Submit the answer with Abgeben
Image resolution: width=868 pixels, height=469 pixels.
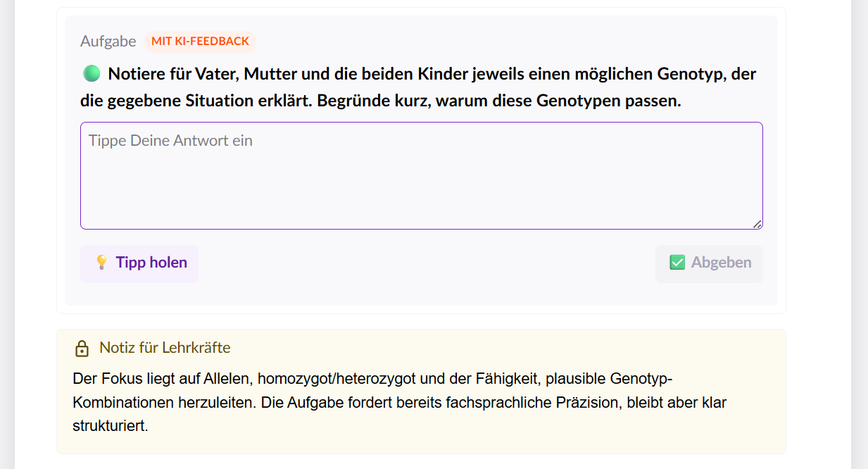coord(710,263)
